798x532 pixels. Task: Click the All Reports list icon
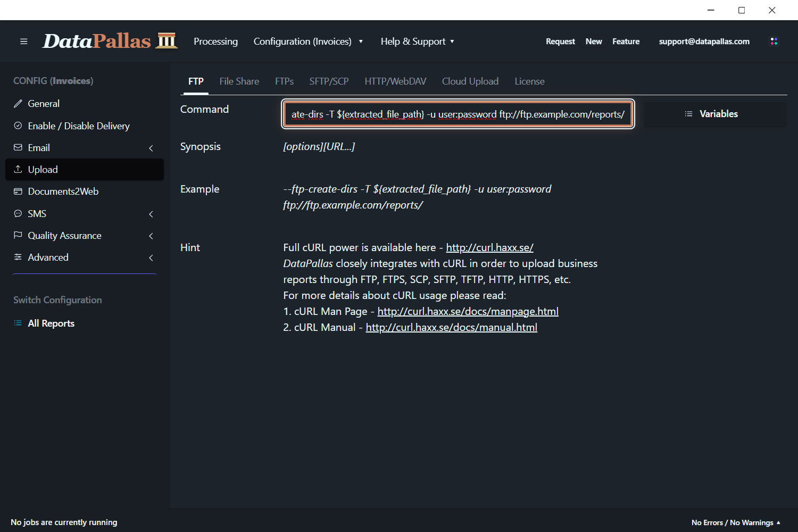18,323
